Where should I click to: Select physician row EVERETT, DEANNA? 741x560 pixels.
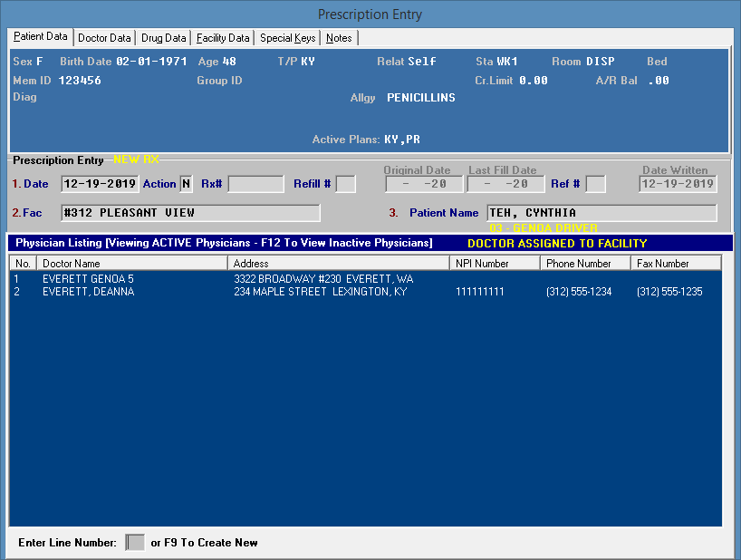[x=88, y=293]
